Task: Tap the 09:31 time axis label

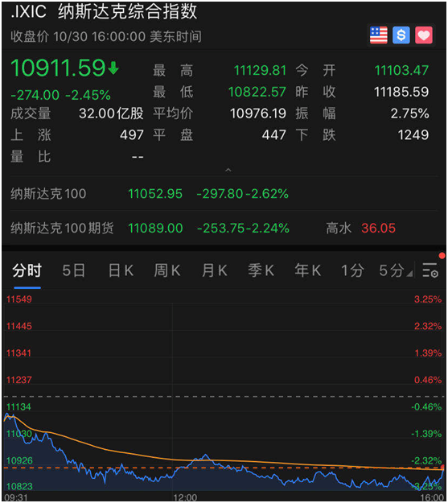Action: click(x=16, y=497)
